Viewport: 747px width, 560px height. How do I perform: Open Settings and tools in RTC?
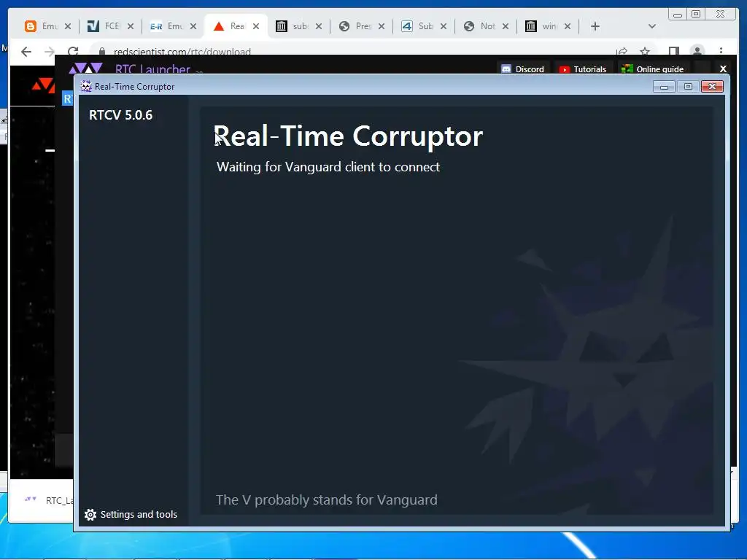pyautogui.click(x=131, y=514)
